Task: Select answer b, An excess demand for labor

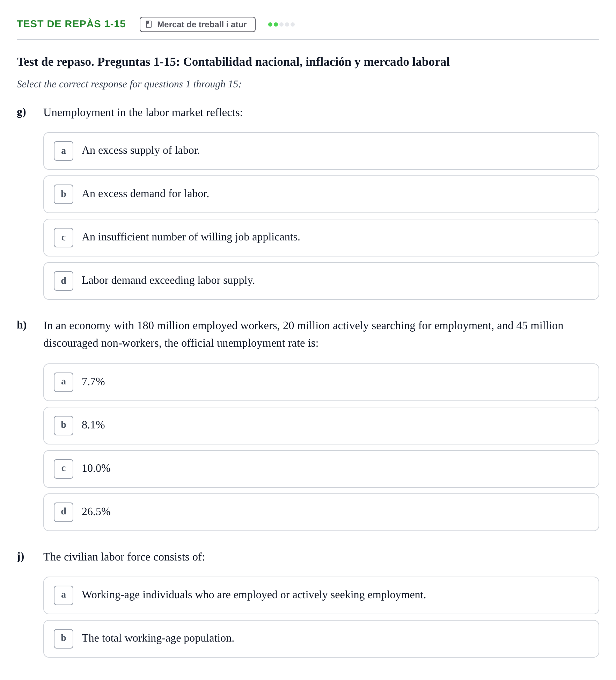Action: 321,194
